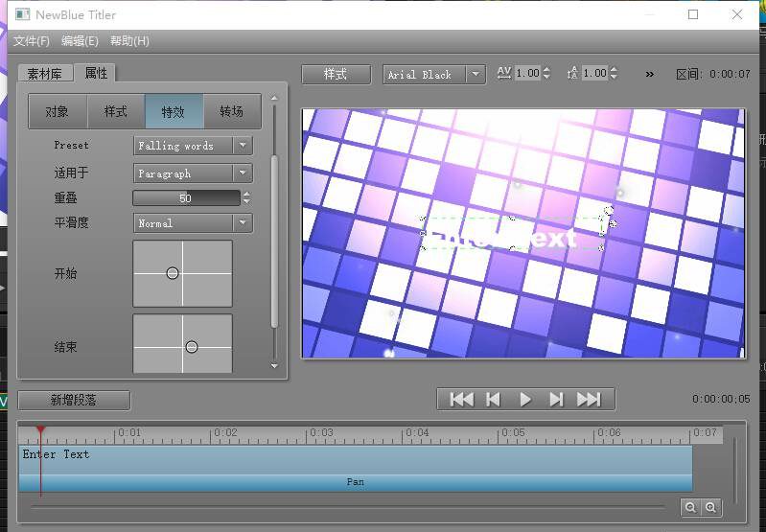766x532 pixels.
Task: Play the title preview
Action: coord(525,400)
